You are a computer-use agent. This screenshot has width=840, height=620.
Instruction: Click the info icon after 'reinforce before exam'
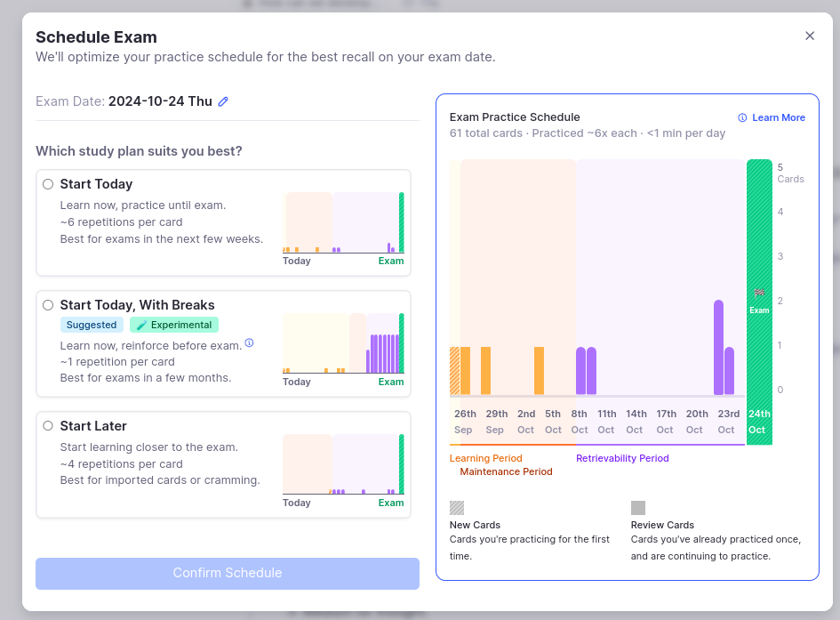click(x=250, y=342)
